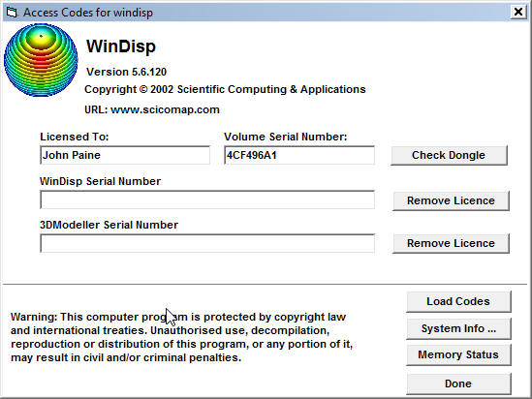532x399 pixels.
Task: Focus the Licensed To field
Action: [x=125, y=155]
